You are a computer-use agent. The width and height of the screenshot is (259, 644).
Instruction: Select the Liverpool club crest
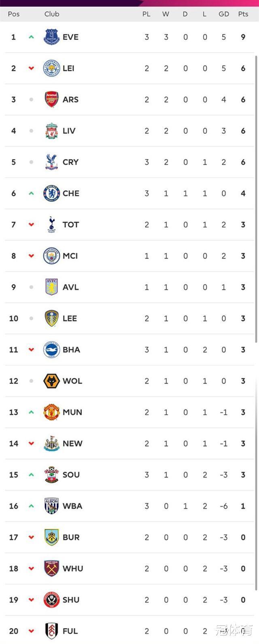(x=51, y=131)
